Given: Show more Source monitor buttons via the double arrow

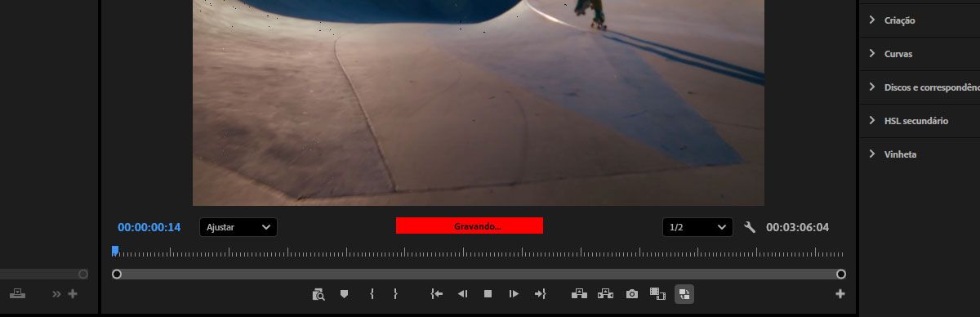Looking at the screenshot, I should (x=56, y=294).
